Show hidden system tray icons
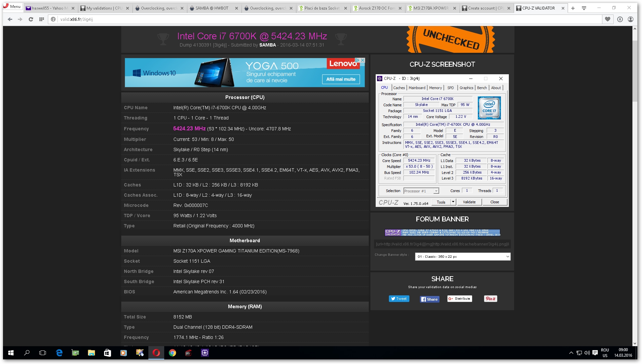The image size is (642, 364). point(571,353)
